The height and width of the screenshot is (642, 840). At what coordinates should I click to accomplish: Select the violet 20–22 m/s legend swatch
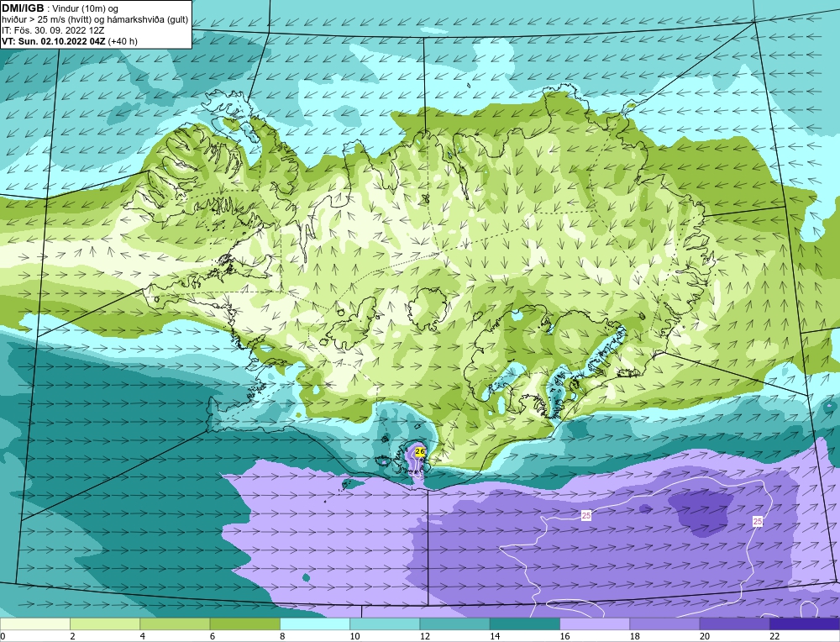click(x=734, y=624)
